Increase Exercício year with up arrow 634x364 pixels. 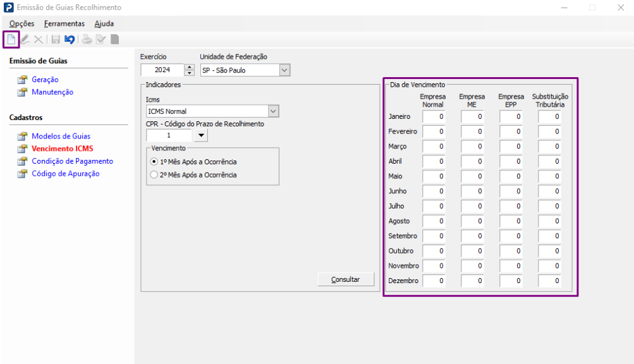coord(189,67)
